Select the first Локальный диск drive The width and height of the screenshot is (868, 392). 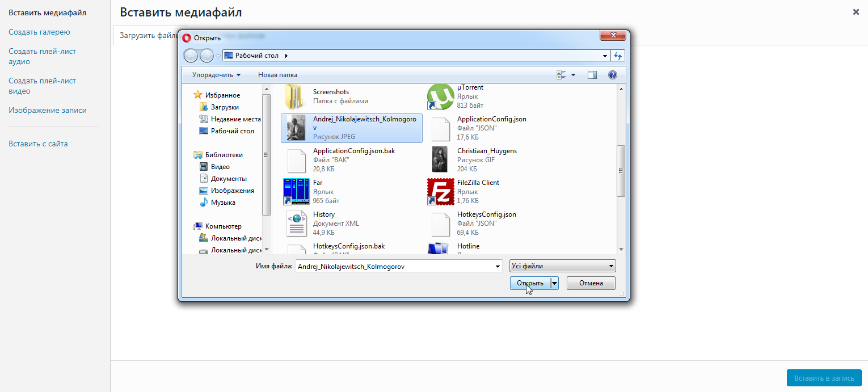[x=230, y=238]
